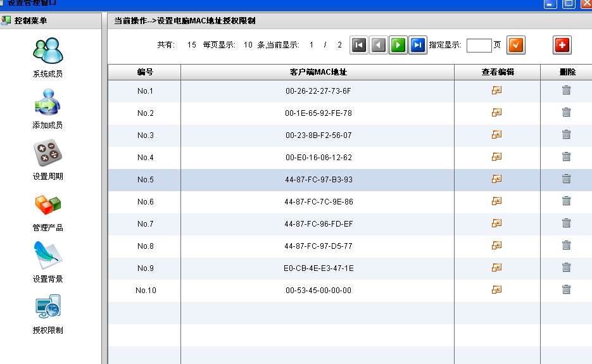The height and width of the screenshot is (364, 592).
Task: Edit the No.3 MAC address entry
Action: point(497,135)
